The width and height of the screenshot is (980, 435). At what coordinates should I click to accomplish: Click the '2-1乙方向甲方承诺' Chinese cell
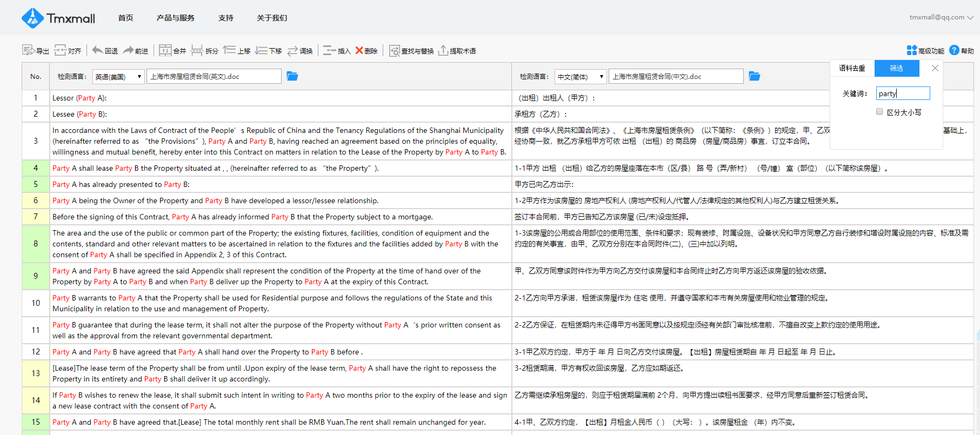click(x=743, y=303)
